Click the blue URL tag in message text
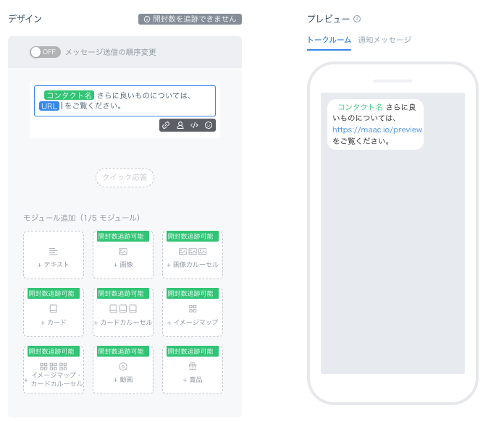 (49, 106)
